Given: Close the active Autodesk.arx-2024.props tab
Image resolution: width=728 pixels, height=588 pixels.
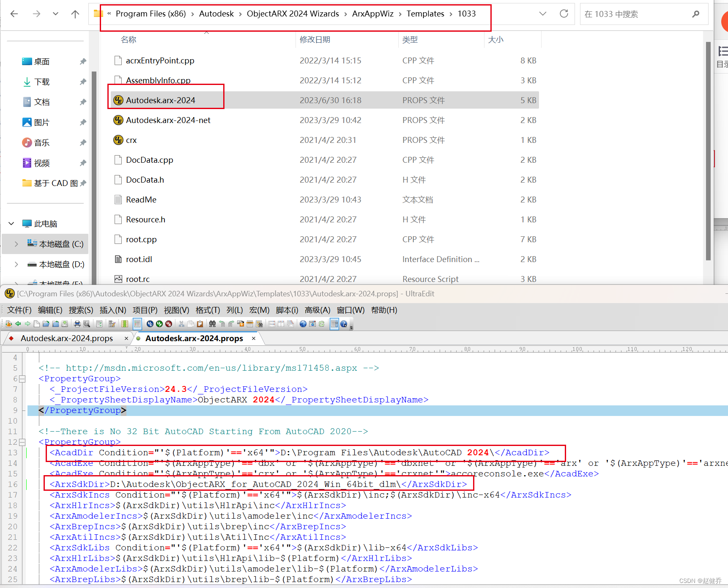Looking at the screenshot, I should click(254, 338).
